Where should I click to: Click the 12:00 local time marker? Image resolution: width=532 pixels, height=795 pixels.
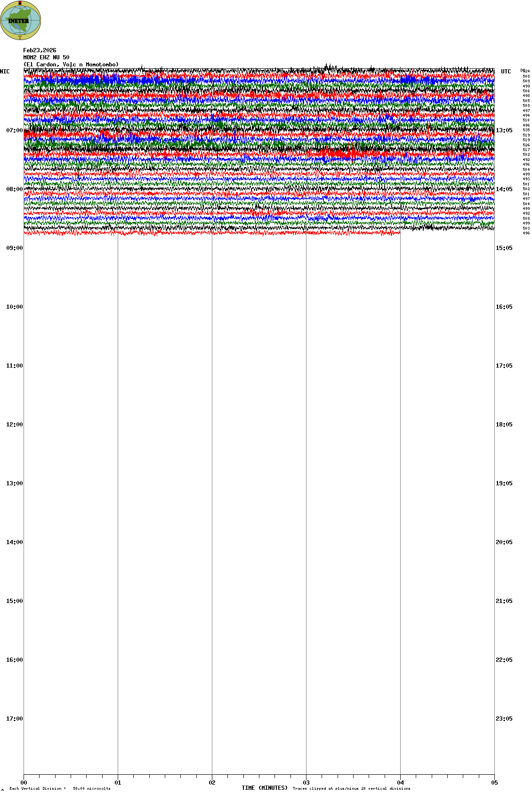click(14, 425)
